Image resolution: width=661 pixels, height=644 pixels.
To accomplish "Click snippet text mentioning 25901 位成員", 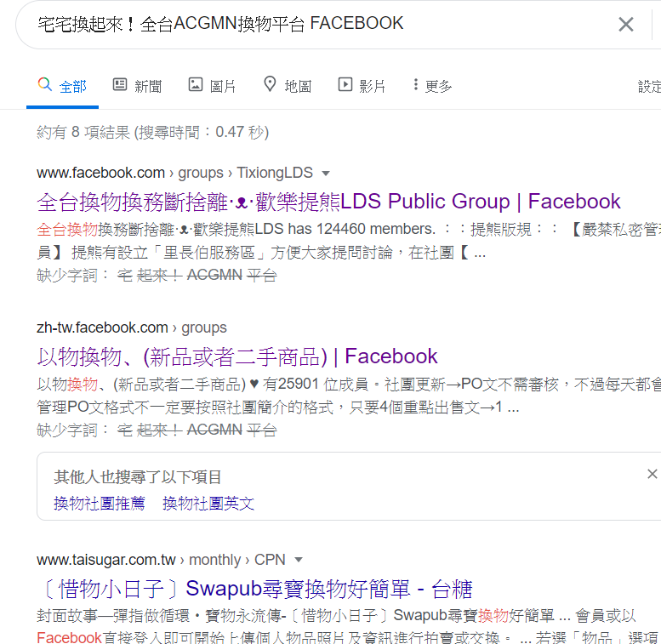I will coord(349,396).
